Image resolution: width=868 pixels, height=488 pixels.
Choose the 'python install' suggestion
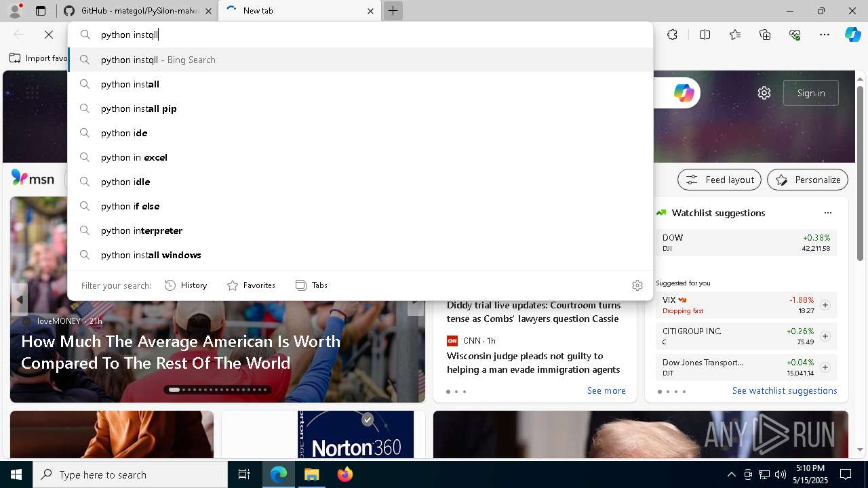pyautogui.click(x=360, y=84)
